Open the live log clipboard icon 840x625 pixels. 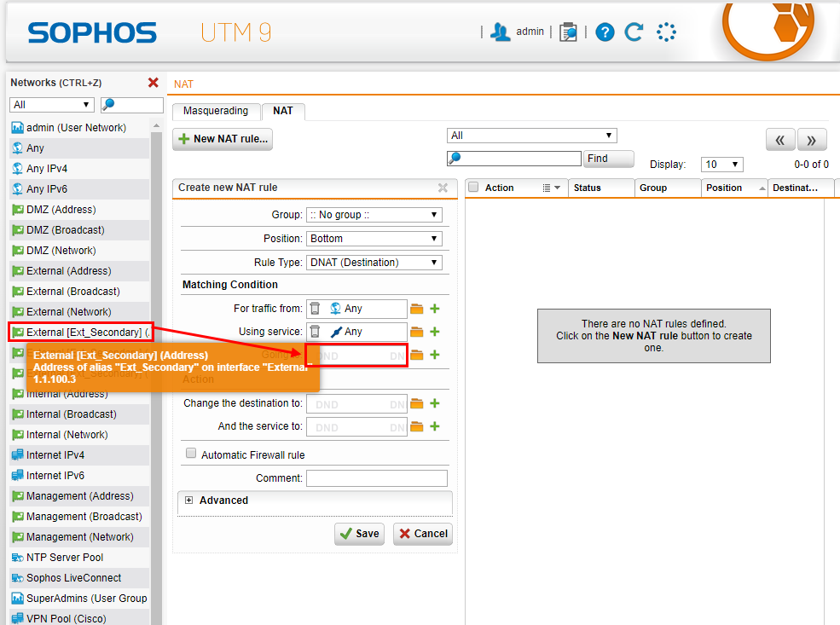568,32
